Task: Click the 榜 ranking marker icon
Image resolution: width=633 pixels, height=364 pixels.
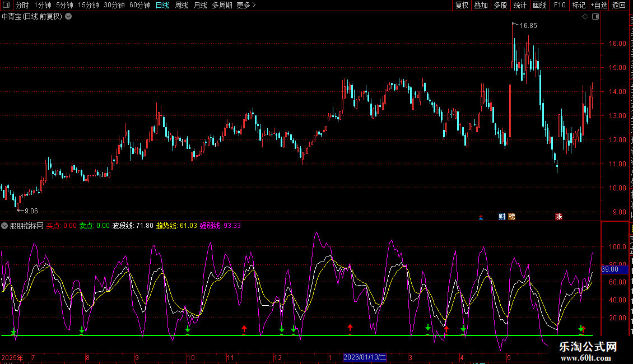Action: click(x=511, y=217)
